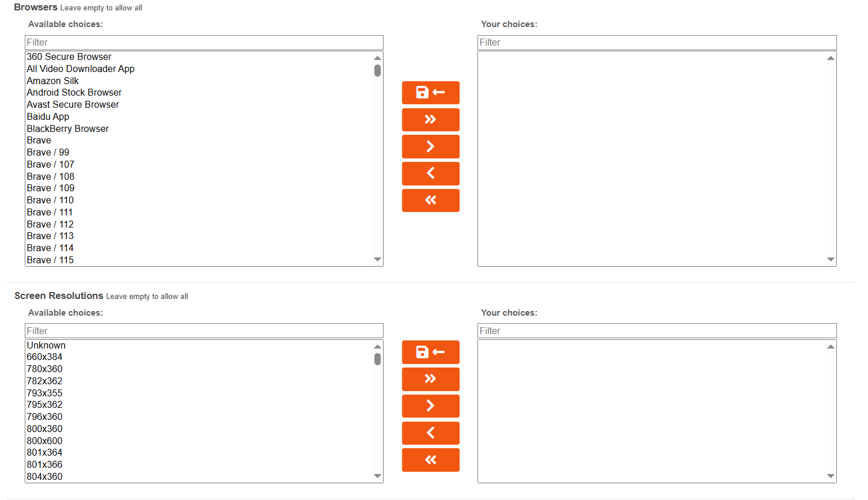This screenshot has width=868, height=500.
Task: Select 'Amazon Silk' in the browsers list
Action: 199,81
